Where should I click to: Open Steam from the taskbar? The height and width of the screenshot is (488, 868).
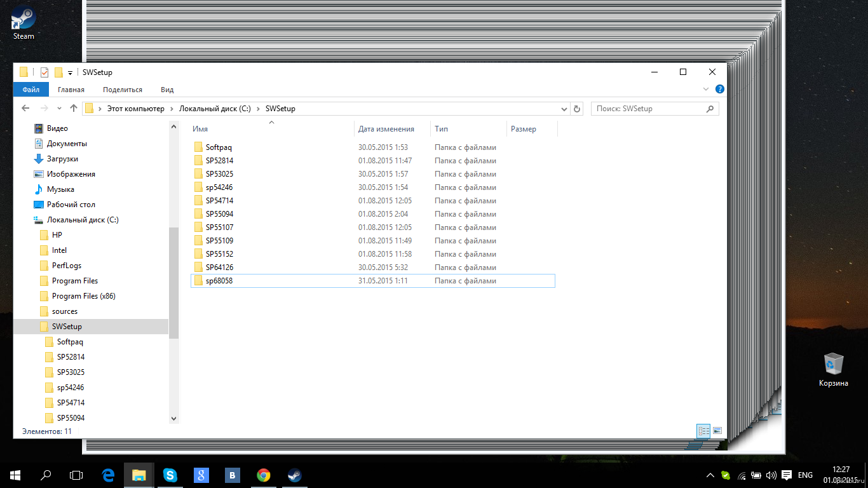pos(294,475)
